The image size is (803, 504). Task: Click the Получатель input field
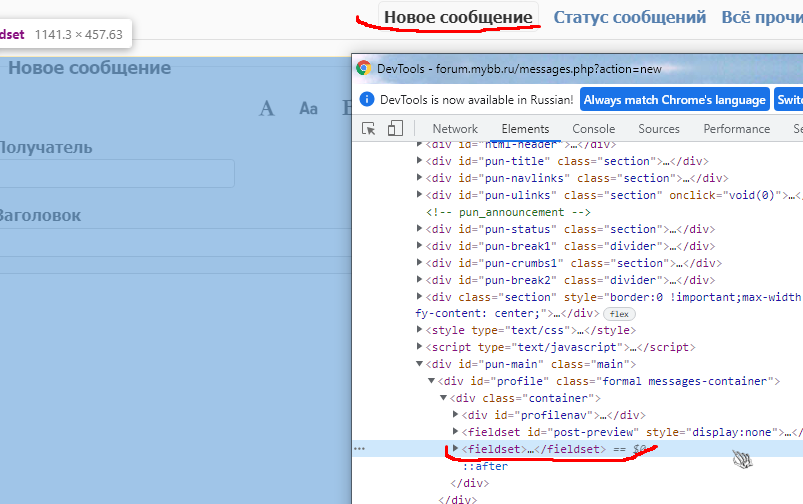(x=117, y=173)
